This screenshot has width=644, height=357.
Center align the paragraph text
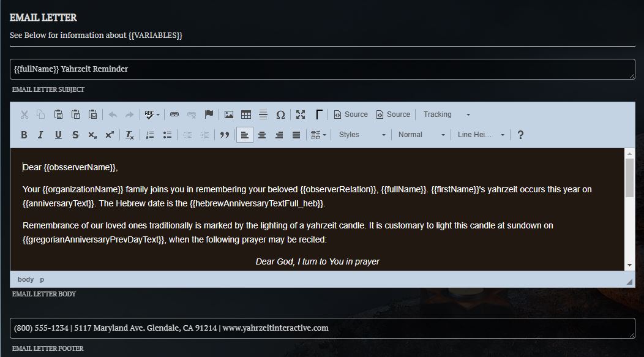[x=262, y=135]
